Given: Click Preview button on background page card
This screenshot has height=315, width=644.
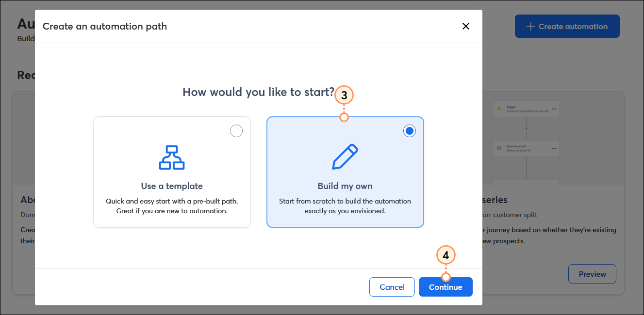Looking at the screenshot, I should click(592, 274).
